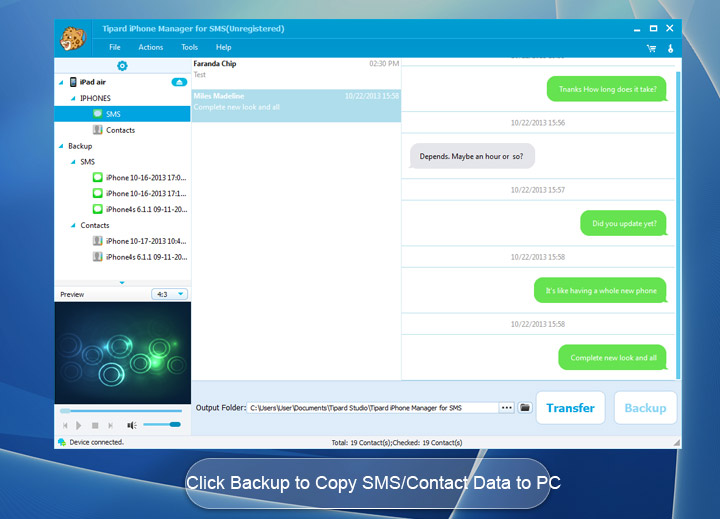Click the 'Depends. Maybe an hour or so?' bubble
The width and height of the screenshot is (720, 519).
(x=472, y=156)
